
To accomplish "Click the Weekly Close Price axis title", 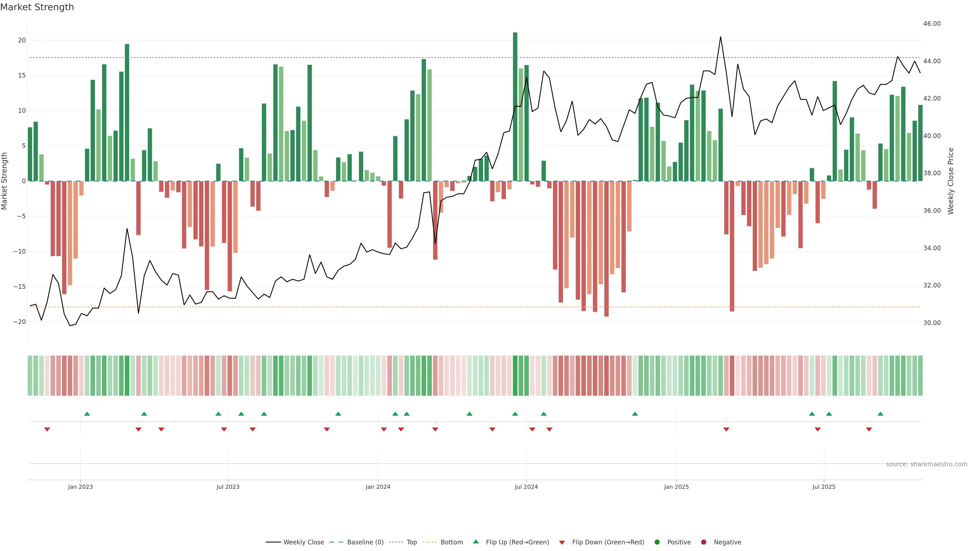I will tap(951, 181).
